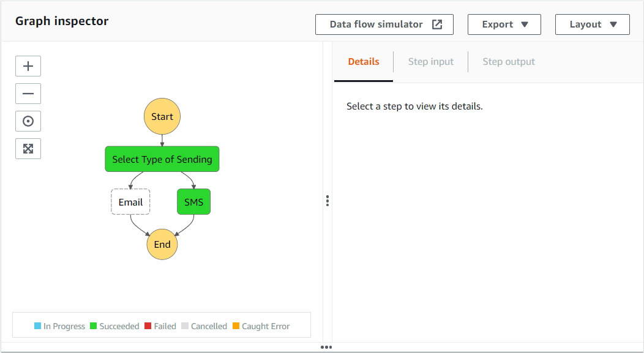Click the Cancelled gray legend swatch
Viewport: 644px width, 353px height.
point(185,326)
